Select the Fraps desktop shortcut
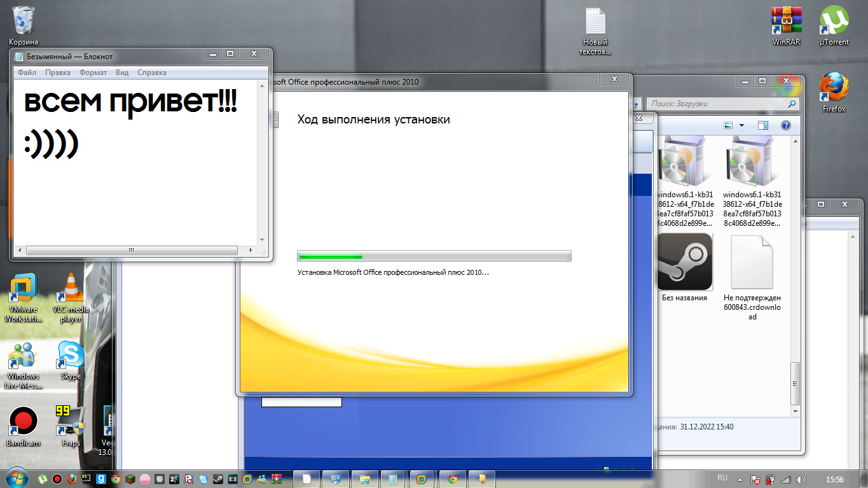868x488 pixels. [71, 426]
